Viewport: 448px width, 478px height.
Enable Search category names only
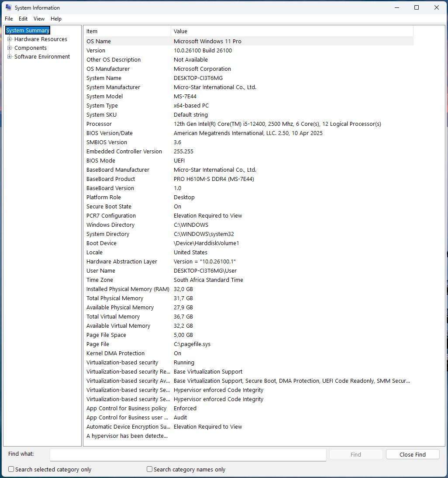149,468
